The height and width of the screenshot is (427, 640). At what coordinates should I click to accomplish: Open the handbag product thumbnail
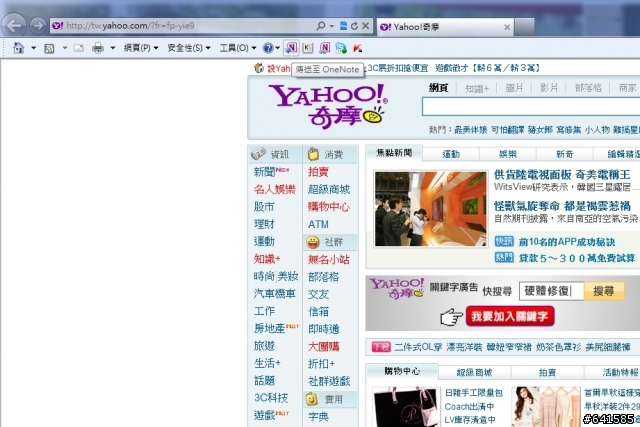pos(407,407)
